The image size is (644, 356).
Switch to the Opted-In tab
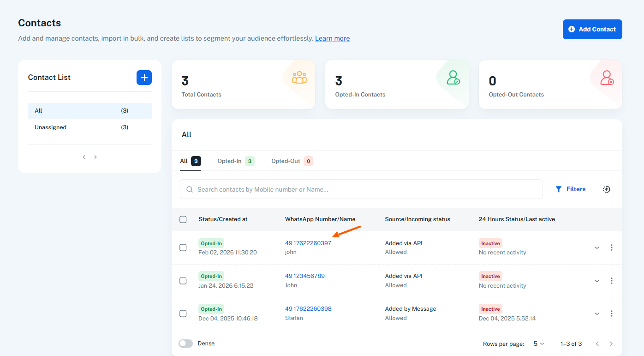tap(235, 161)
